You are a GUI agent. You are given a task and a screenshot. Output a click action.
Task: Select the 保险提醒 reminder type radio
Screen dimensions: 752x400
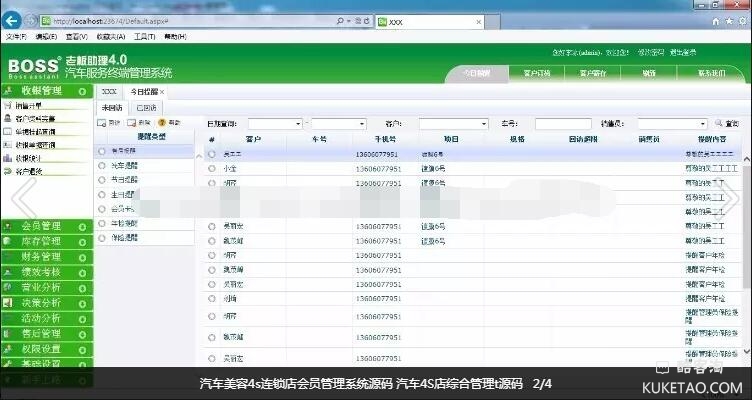pyautogui.click(x=101, y=238)
